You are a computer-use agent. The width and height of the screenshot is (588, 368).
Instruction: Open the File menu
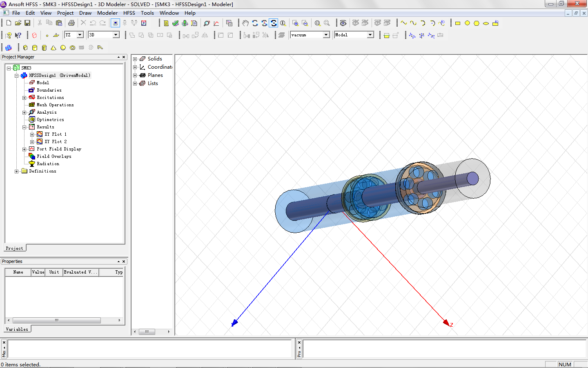click(x=16, y=13)
